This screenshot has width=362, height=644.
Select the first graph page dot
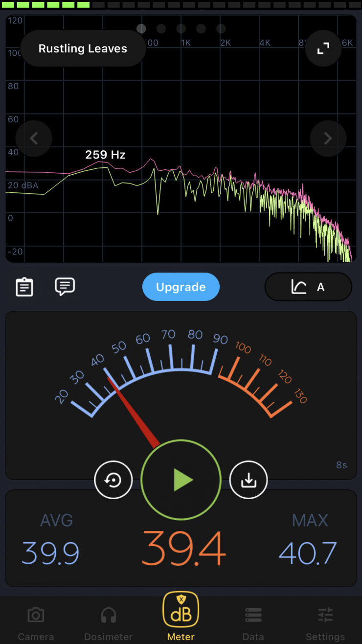click(x=141, y=29)
